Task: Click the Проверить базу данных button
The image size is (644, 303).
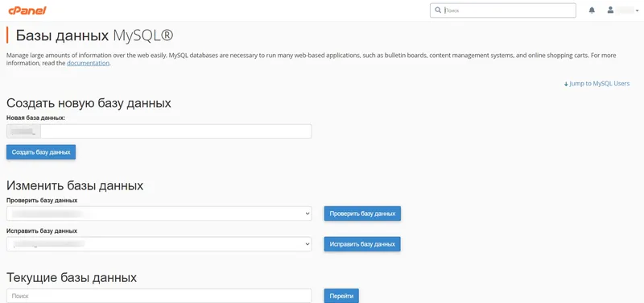Action: coord(362,214)
